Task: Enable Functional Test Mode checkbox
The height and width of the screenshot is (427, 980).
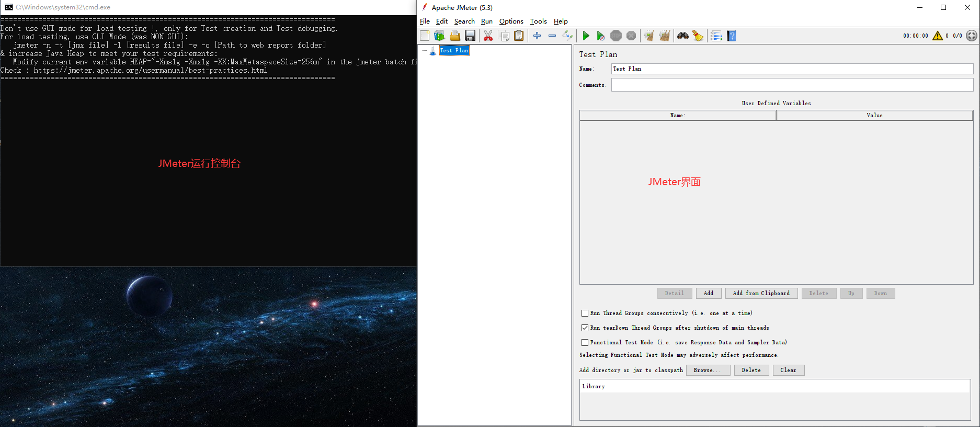Action: 585,342
